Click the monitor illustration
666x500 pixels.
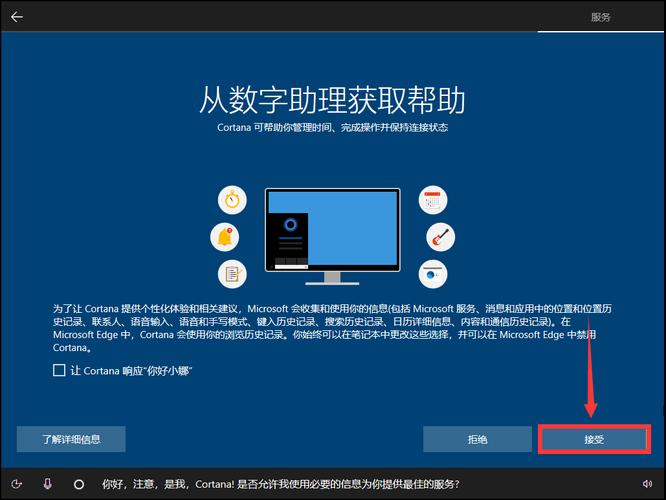coord(333,236)
